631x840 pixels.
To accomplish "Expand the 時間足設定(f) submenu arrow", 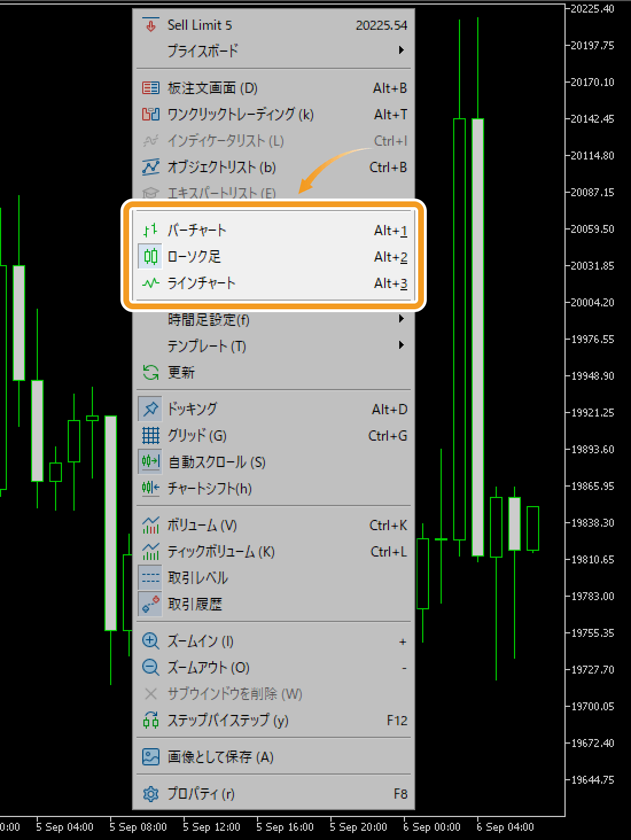I will (402, 318).
